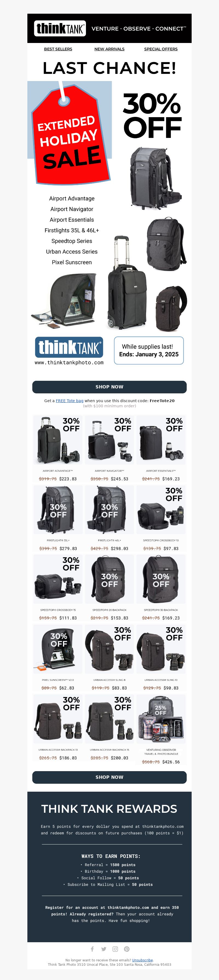Image resolution: width=219 pixels, height=980 pixels.
Task: View the Firstlight 35L+ backpack thumbnail
Action: pyautogui.click(x=58, y=510)
